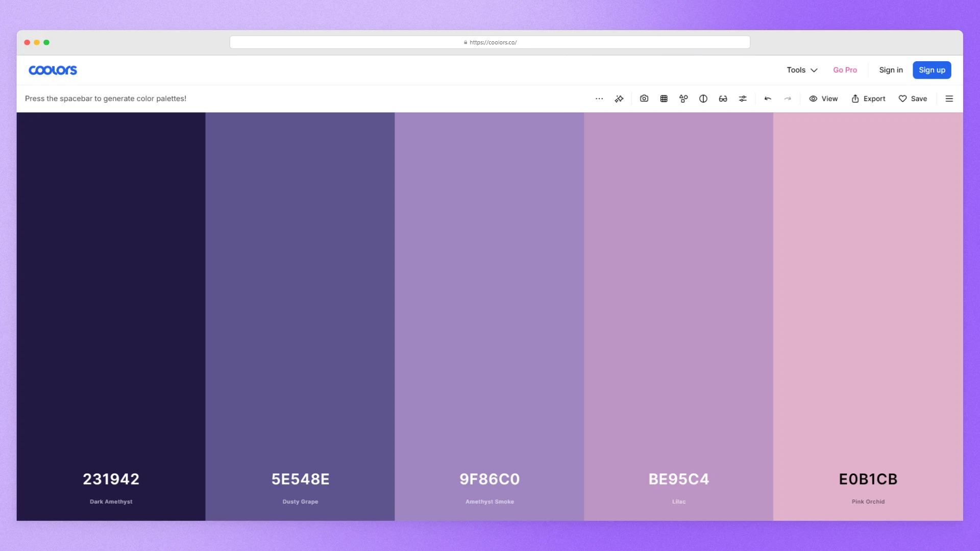Viewport: 980px width, 551px height.
Task: Select the Pink Orchid color column
Action: pyautogui.click(x=868, y=316)
